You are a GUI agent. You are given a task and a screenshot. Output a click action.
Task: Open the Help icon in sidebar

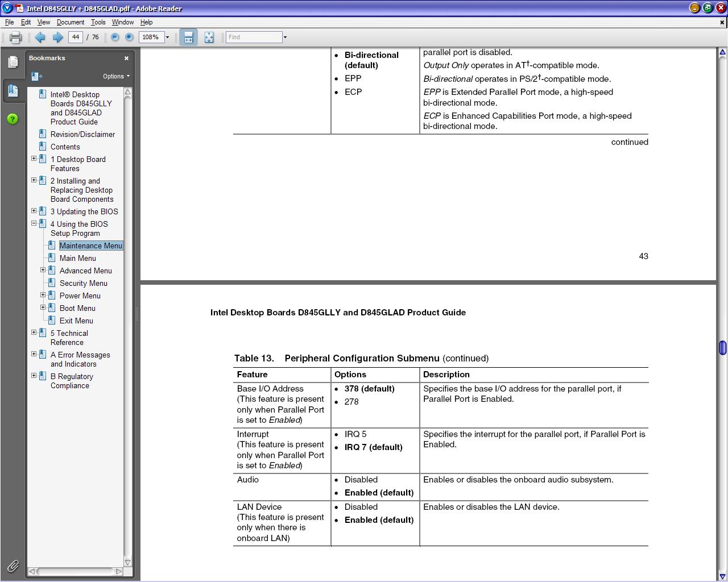coord(13,119)
